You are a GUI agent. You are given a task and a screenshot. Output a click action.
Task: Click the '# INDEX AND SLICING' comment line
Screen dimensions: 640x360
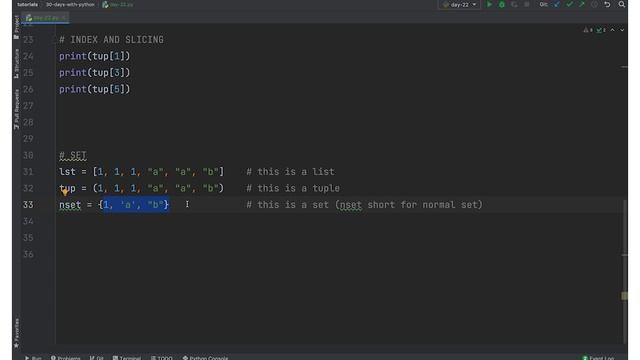(x=111, y=40)
